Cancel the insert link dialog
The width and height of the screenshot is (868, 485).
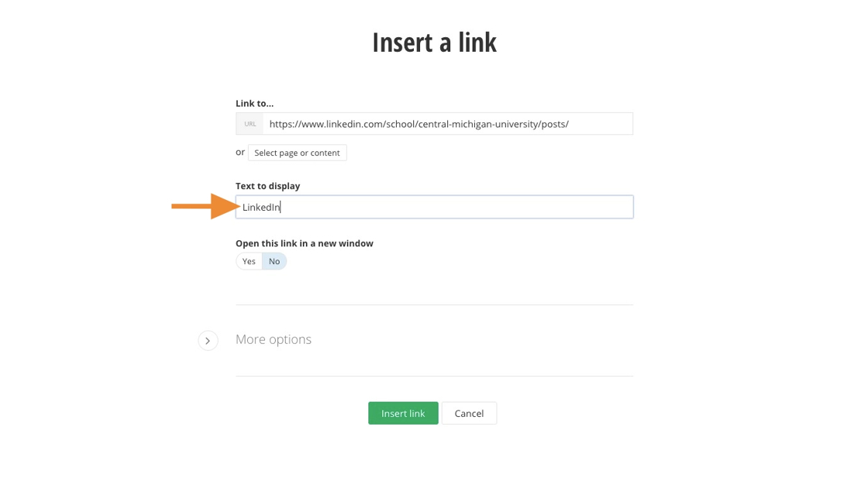pos(469,414)
